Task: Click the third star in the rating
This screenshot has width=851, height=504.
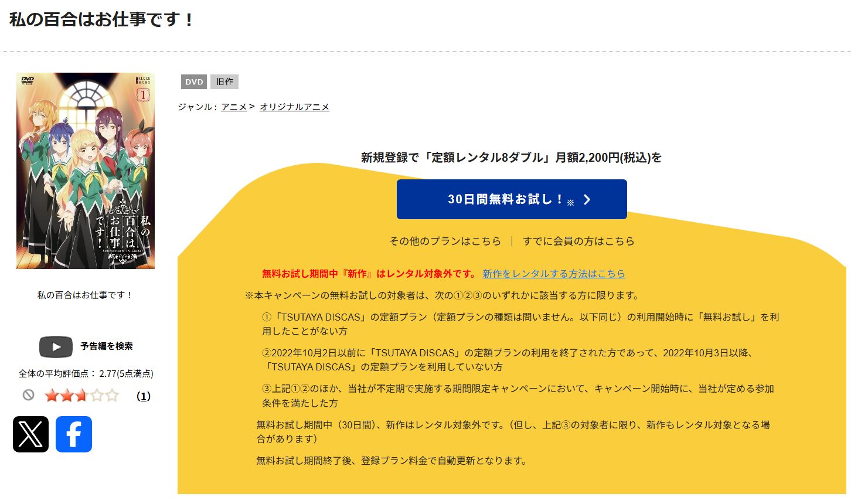Action: [81, 396]
